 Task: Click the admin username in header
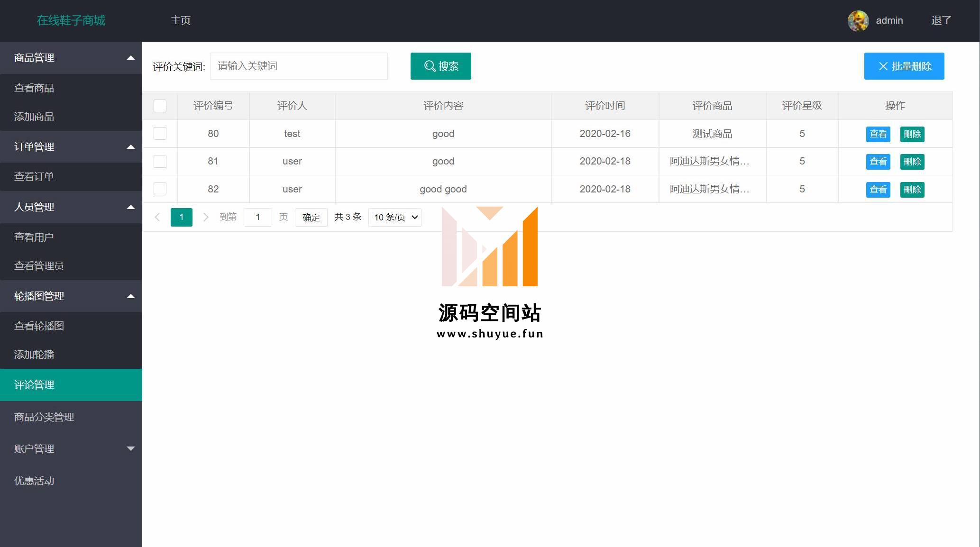(889, 20)
